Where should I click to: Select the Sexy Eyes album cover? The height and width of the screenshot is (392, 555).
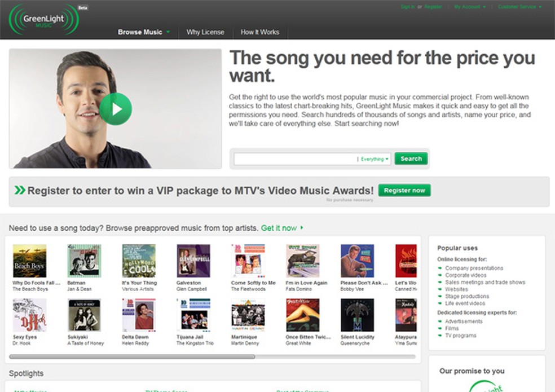pyautogui.click(x=30, y=315)
